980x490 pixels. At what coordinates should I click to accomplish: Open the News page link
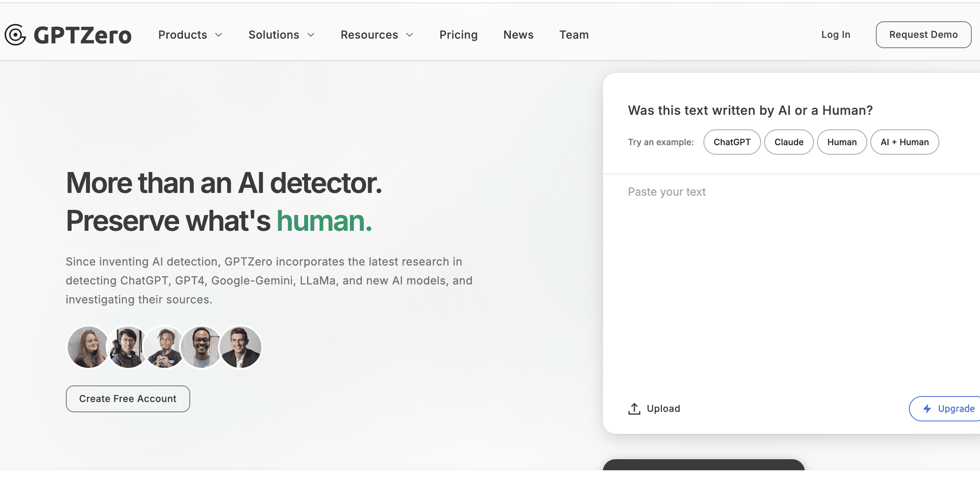[x=518, y=35]
